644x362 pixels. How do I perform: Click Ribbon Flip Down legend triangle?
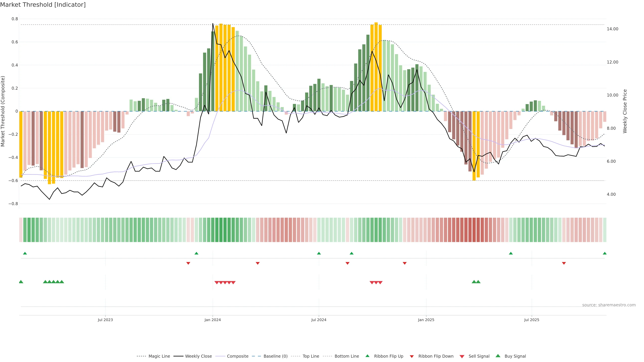point(412,356)
